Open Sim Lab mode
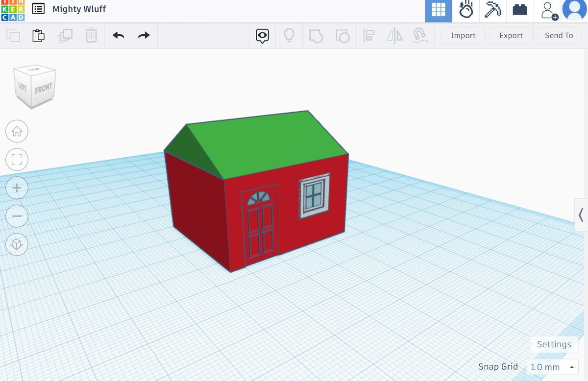Image resolution: width=588 pixels, height=381 pixels. pos(466,11)
